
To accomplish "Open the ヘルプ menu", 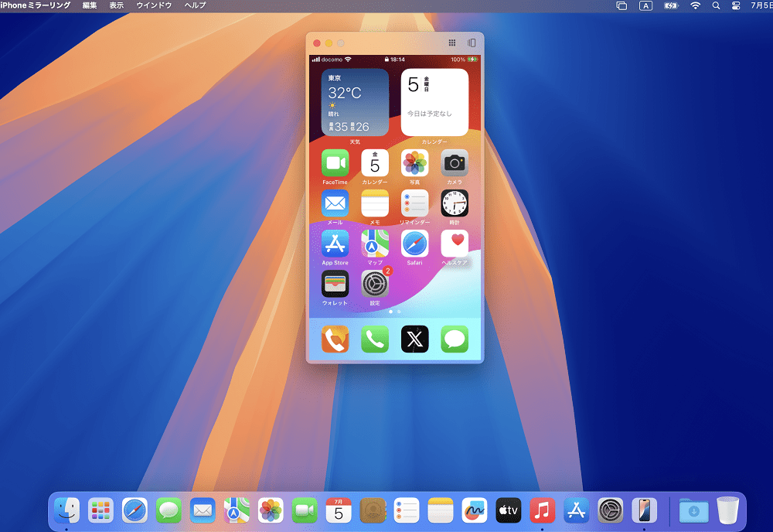I will click(196, 5).
